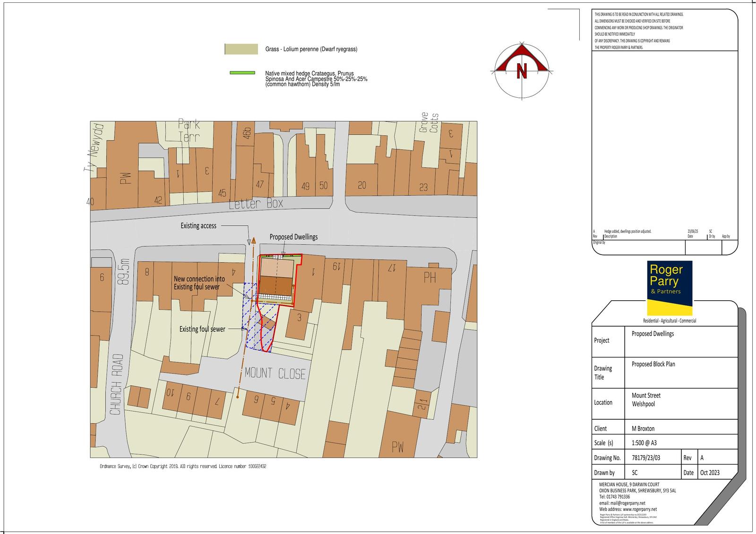Select the CHURCH ROAD street label
The height and width of the screenshot is (534, 756).
click(x=116, y=385)
